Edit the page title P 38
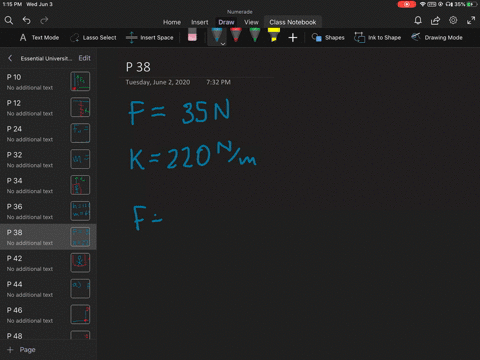Viewport: 480px width, 360px height. tap(138, 67)
